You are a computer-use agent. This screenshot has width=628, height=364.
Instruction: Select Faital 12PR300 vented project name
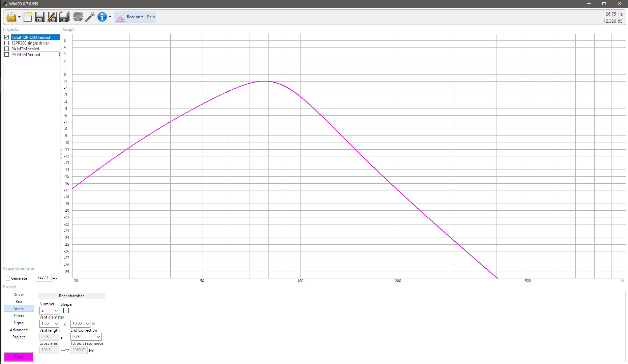pos(31,37)
